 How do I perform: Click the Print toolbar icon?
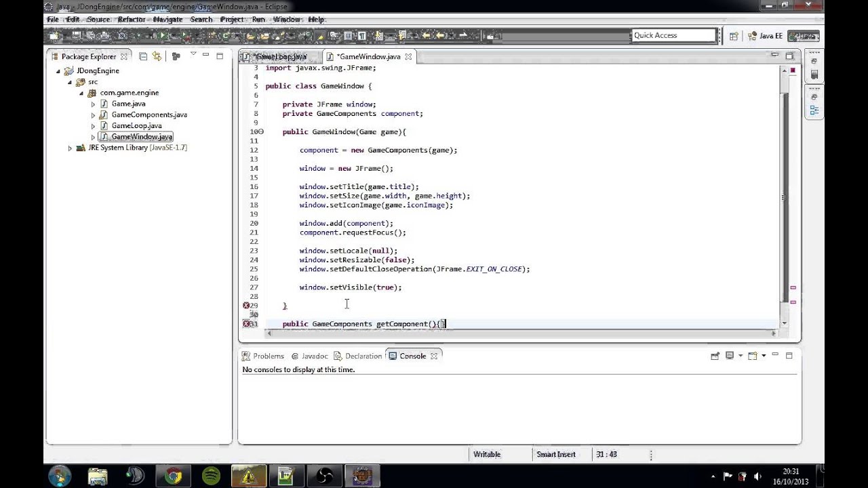point(104,35)
